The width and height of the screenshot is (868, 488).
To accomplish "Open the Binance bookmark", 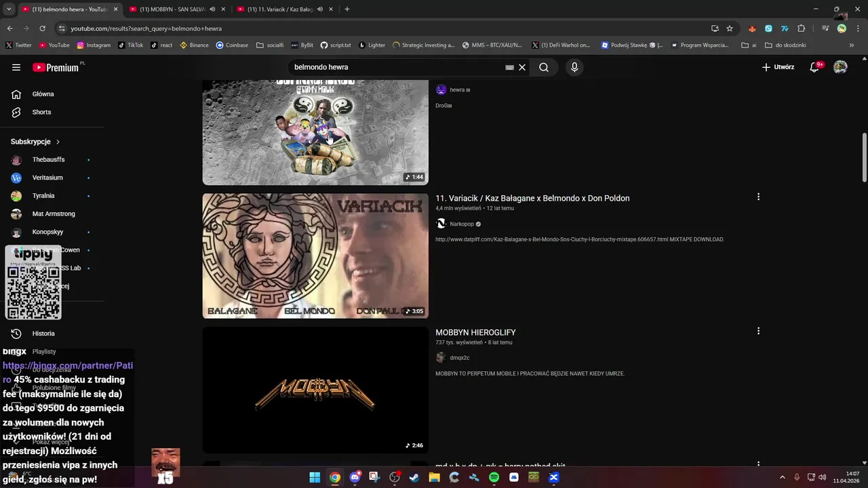I will click(x=194, y=45).
